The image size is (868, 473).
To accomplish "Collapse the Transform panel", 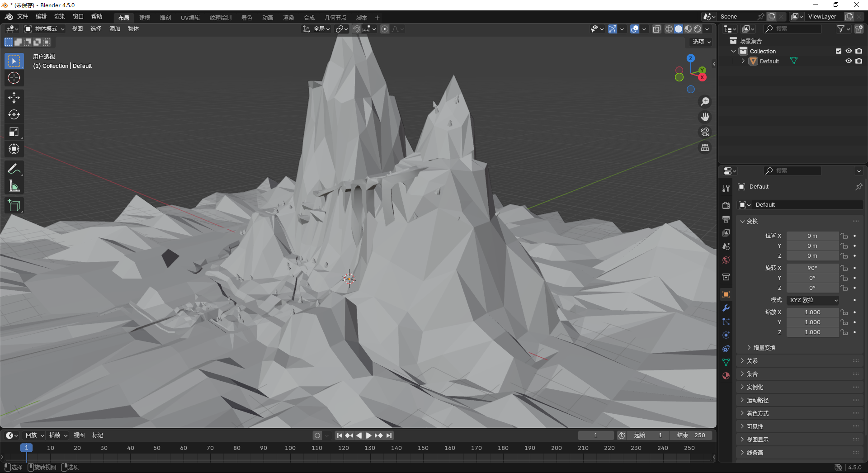I will click(x=751, y=221).
